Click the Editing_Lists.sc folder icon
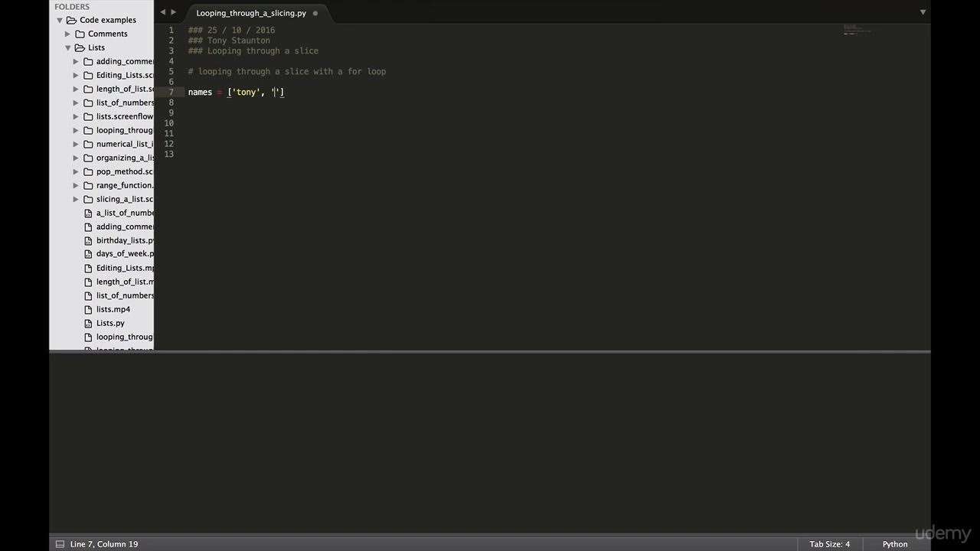Viewport: 980px width, 551px height. pos(88,75)
